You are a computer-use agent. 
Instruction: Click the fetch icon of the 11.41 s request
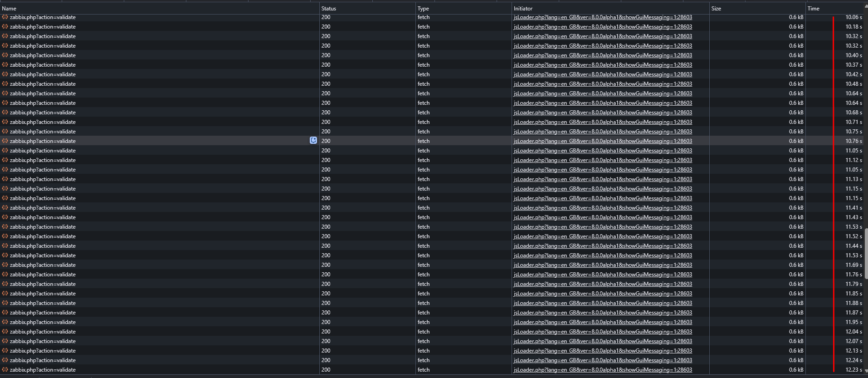tap(5, 208)
